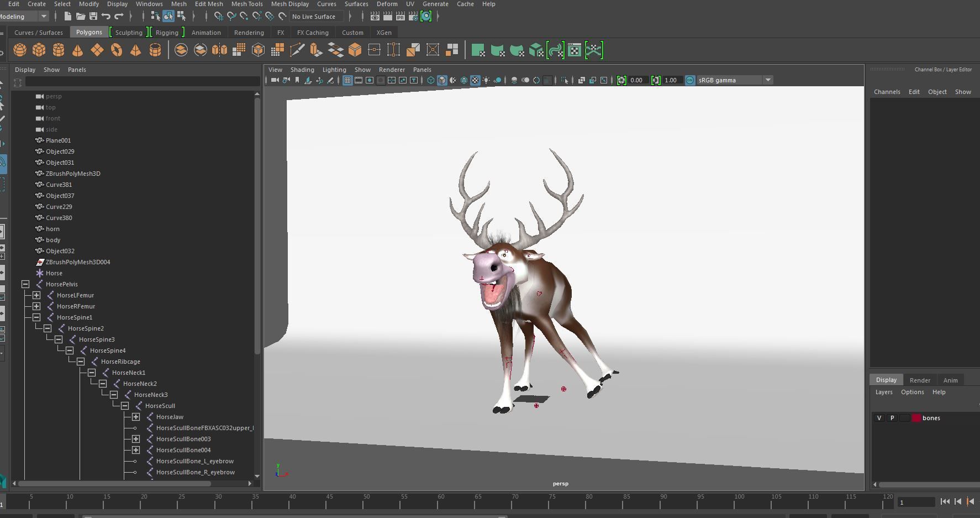Click the viewport bookmark icon
This screenshot has width=980, height=518.
(297, 80)
